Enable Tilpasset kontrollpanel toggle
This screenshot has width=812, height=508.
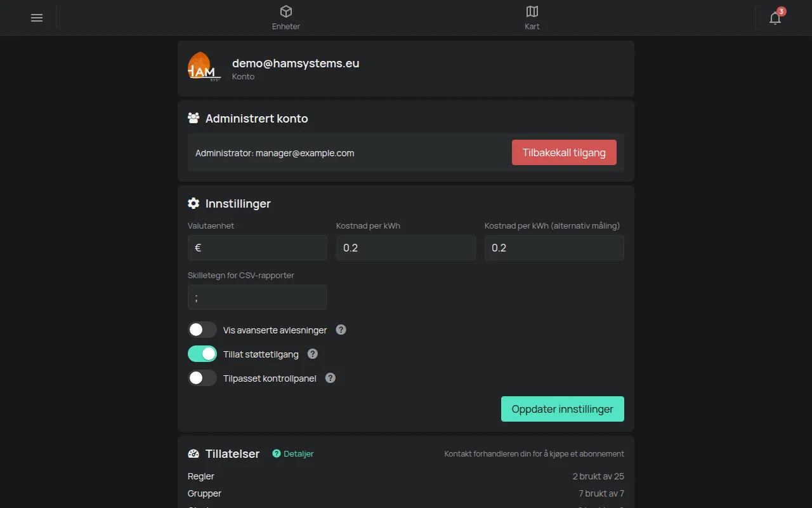click(202, 378)
